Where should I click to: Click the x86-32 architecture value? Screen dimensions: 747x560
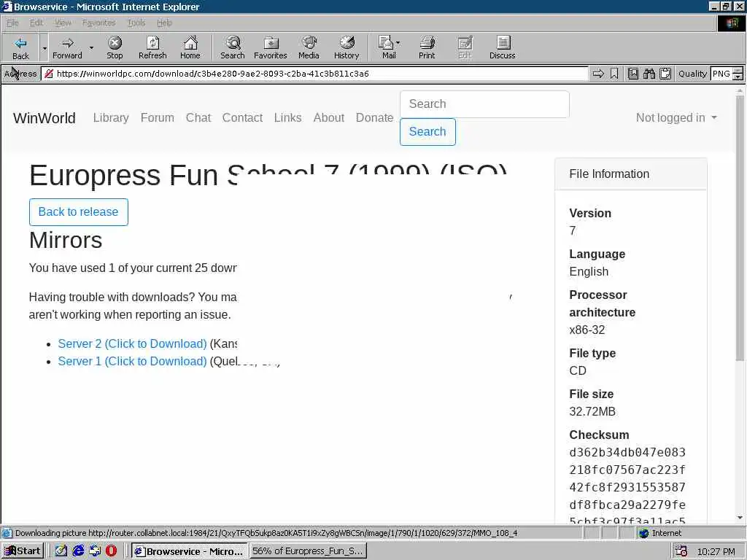point(587,330)
